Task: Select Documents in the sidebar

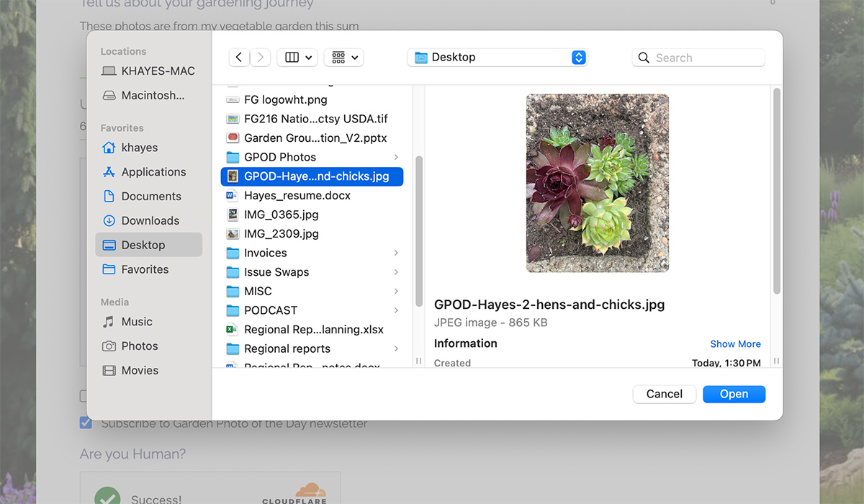Action: pos(150,197)
